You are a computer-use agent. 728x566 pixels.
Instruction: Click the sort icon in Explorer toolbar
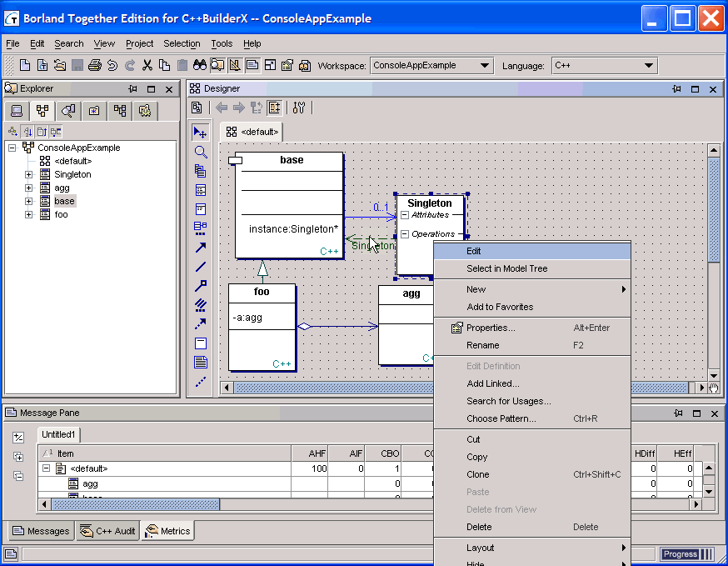click(27, 132)
